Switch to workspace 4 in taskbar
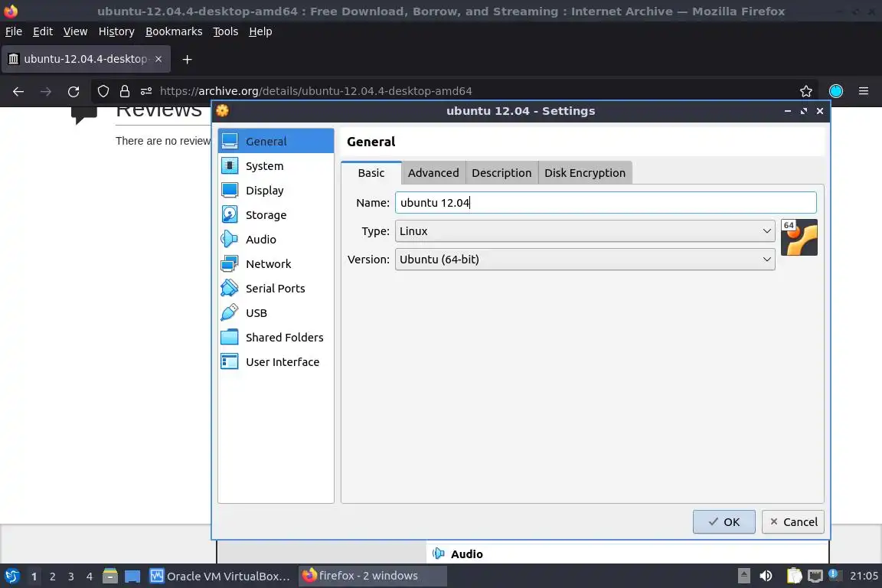882x588 pixels. [90, 577]
